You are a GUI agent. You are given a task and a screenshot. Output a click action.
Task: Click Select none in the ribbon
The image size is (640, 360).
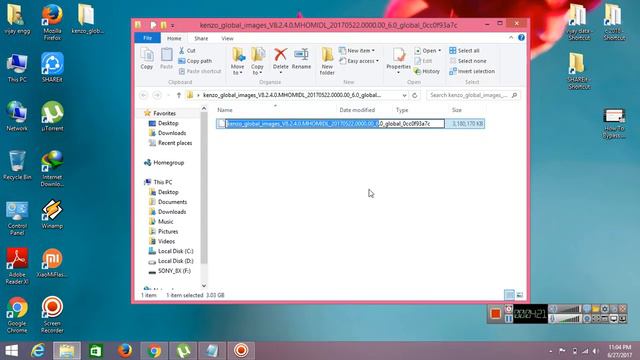click(x=468, y=61)
